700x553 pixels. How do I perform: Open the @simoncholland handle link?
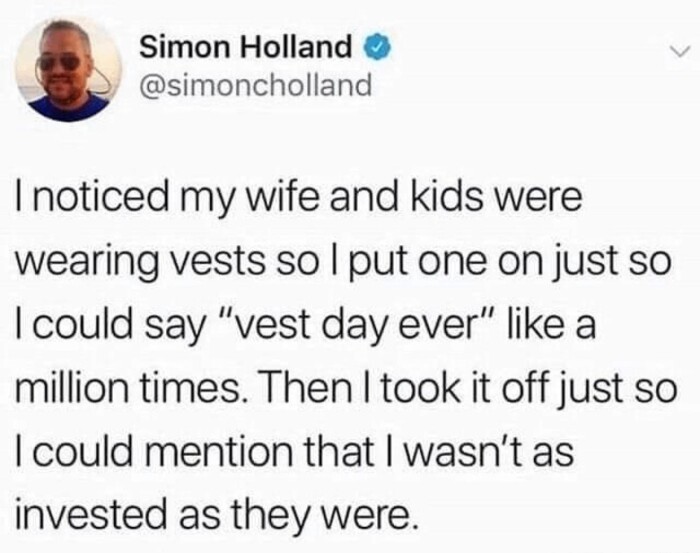(254, 85)
